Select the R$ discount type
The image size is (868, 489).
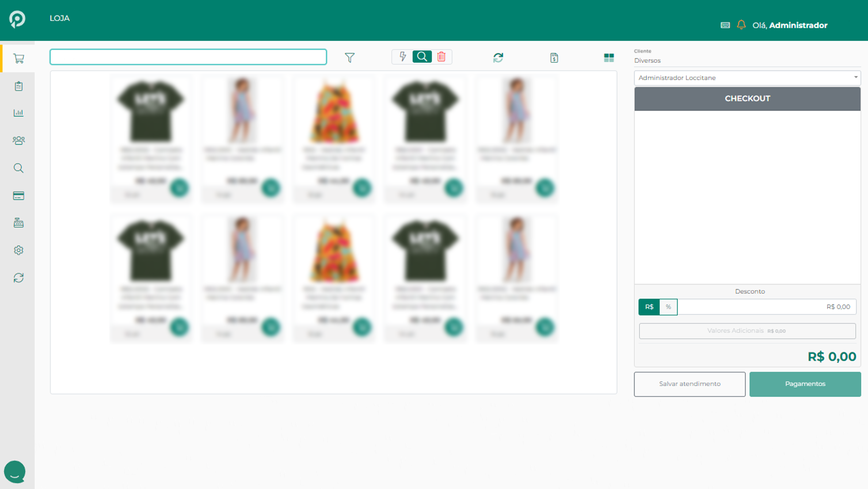coord(649,307)
